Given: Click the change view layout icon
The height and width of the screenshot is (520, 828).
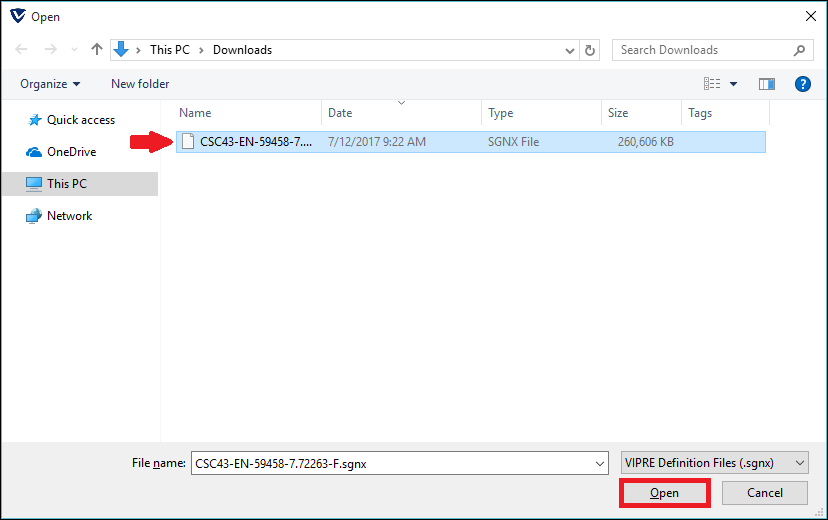Looking at the screenshot, I should pos(712,84).
